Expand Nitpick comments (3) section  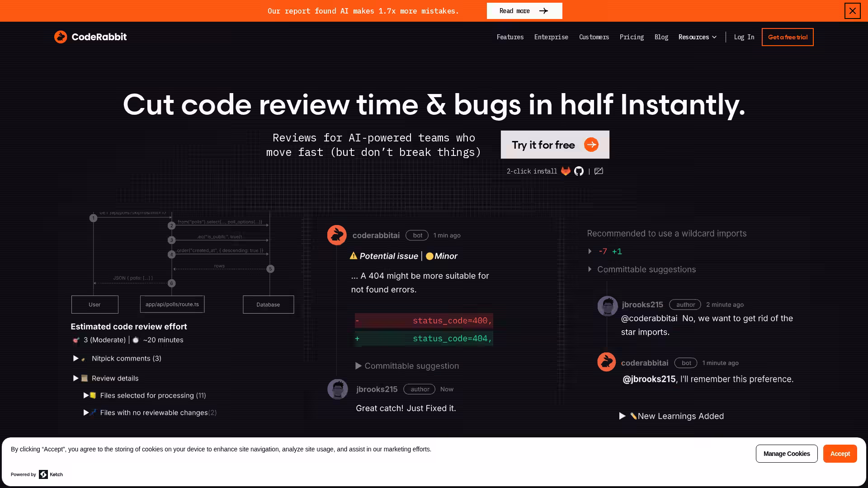coord(76,358)
